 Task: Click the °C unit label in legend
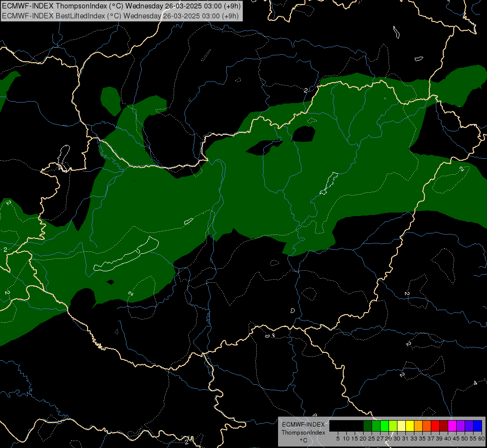coord(304,441)
